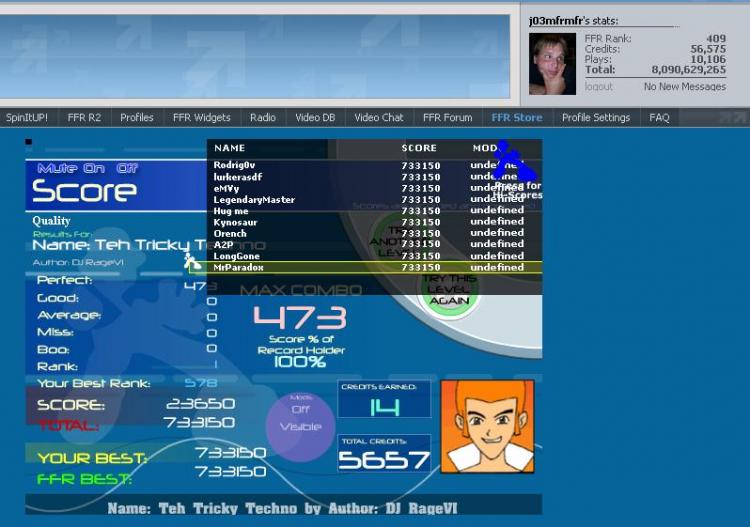Open the Profile Settings menu item
The image size is (750, 527).
point(596,118)
